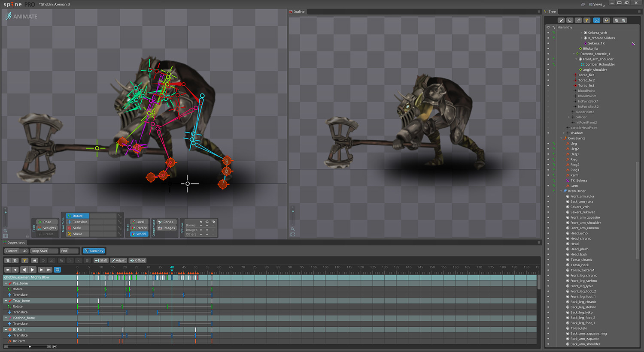Click the magnifier zoom icon in left viewport

pos(6,231)
